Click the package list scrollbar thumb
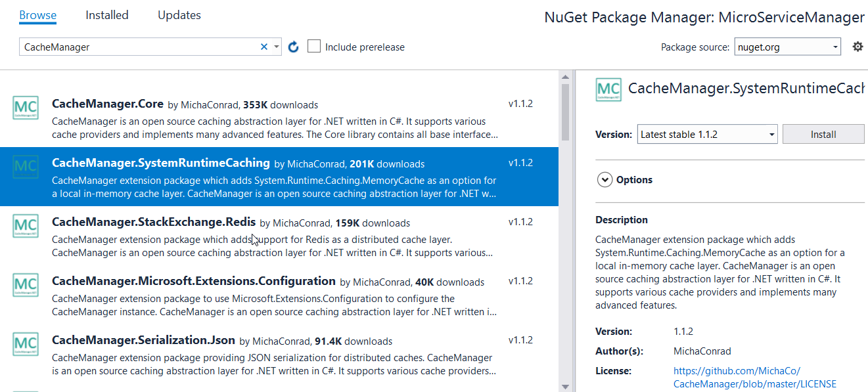The image size is (868, 392). point(565,112)
